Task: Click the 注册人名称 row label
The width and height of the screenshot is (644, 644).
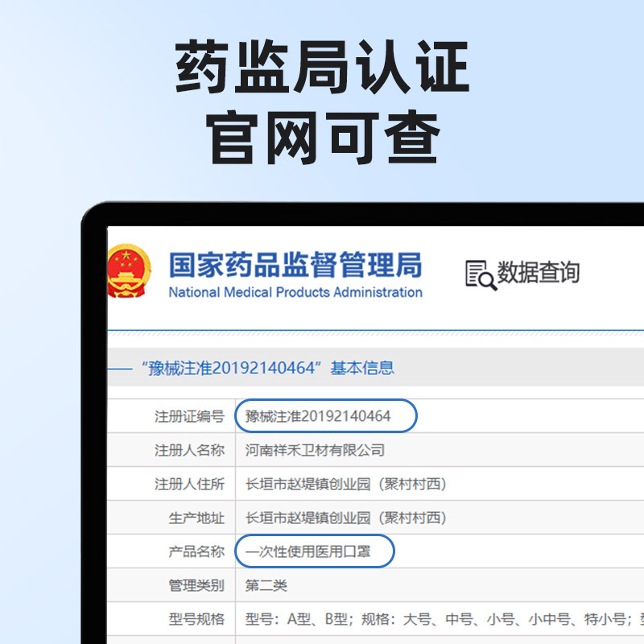Action: [189, 450]
